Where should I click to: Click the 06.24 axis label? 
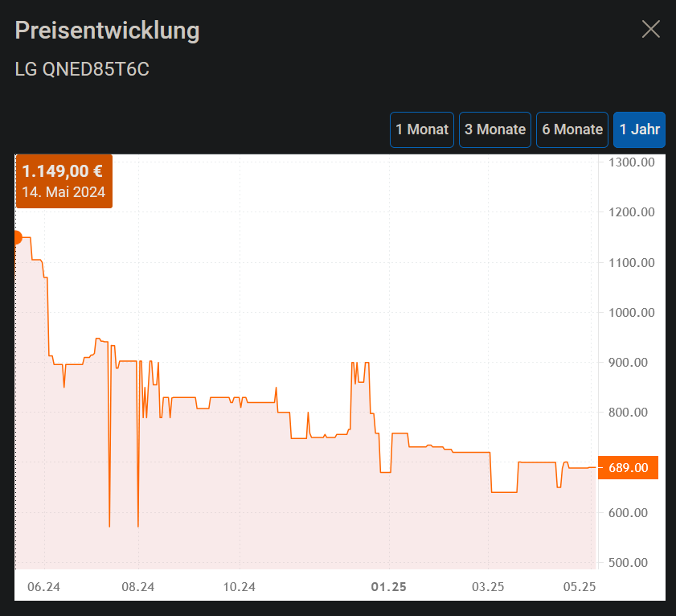pyautogui.click(x=43, y=587)
